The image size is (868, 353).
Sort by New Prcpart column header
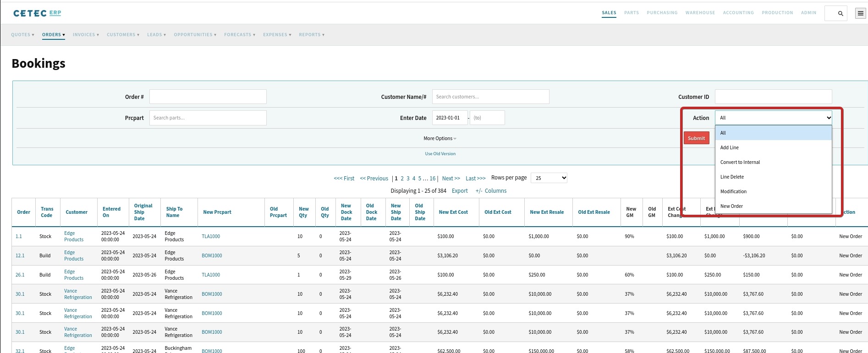pyautogui.click(x=217, y=212)
